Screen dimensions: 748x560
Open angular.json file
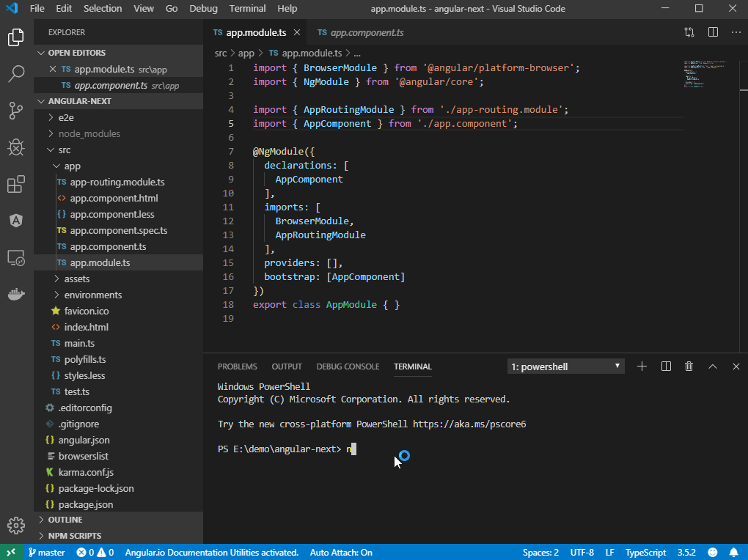pos(118,440)
